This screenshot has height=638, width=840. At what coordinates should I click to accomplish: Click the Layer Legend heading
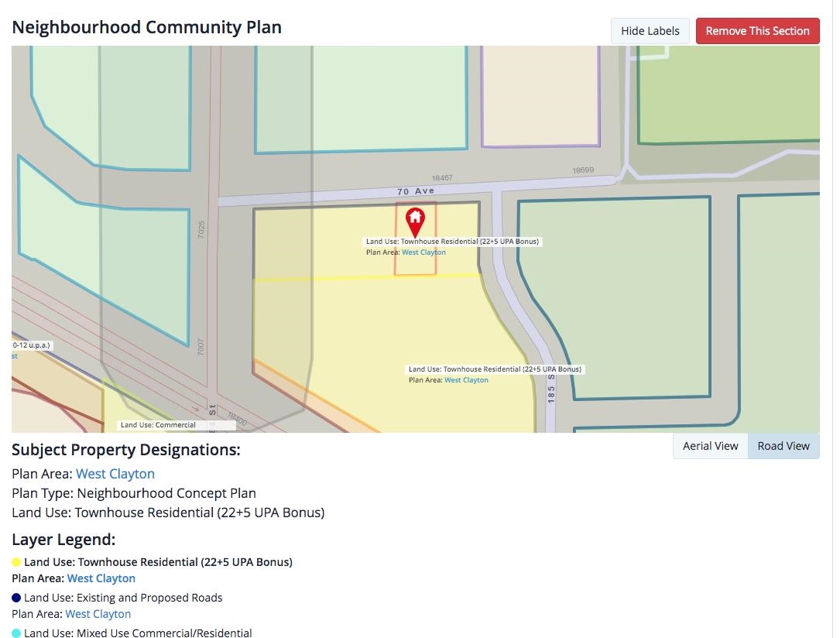[63, 540]
